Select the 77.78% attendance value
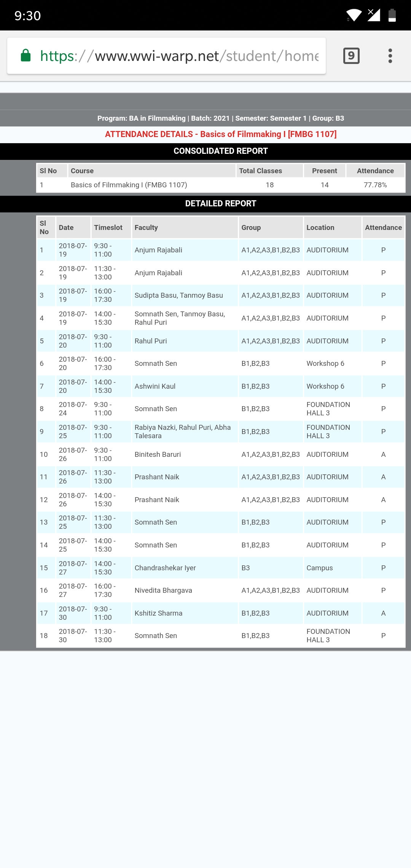 [x=375, y=185]
